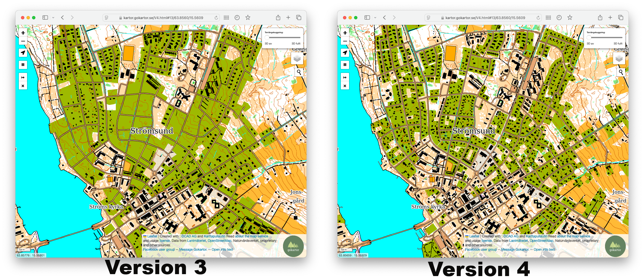This screenshot has width=644, height=278.
Task: Zoom in on the Version 3 map
Action: tap(23, 33)
